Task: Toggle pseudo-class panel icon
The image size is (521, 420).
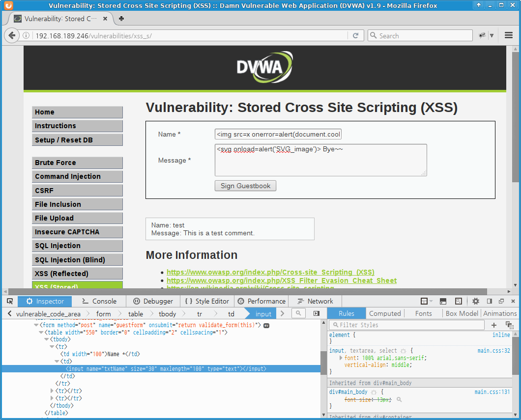Action: click(x=509, y=325)
